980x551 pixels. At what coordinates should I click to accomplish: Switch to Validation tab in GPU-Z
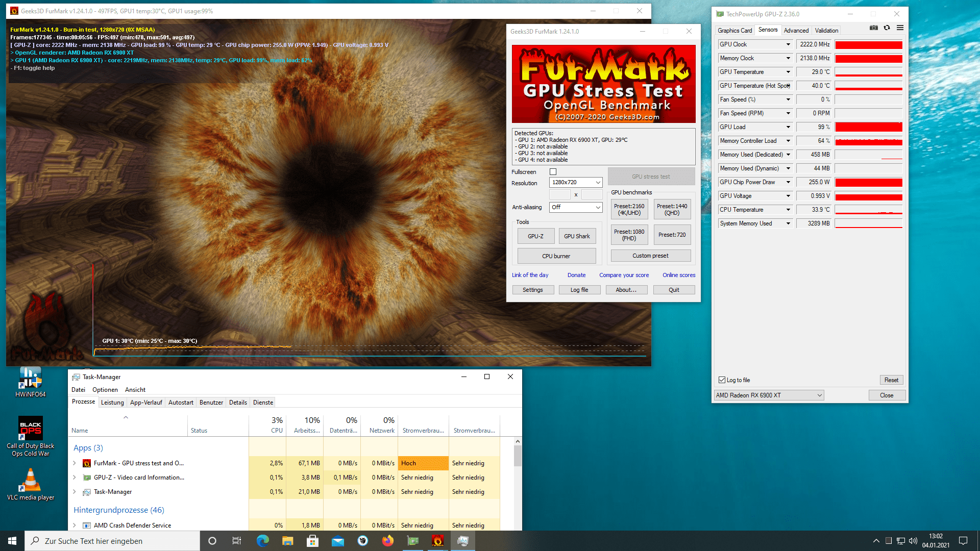(826, 31)
